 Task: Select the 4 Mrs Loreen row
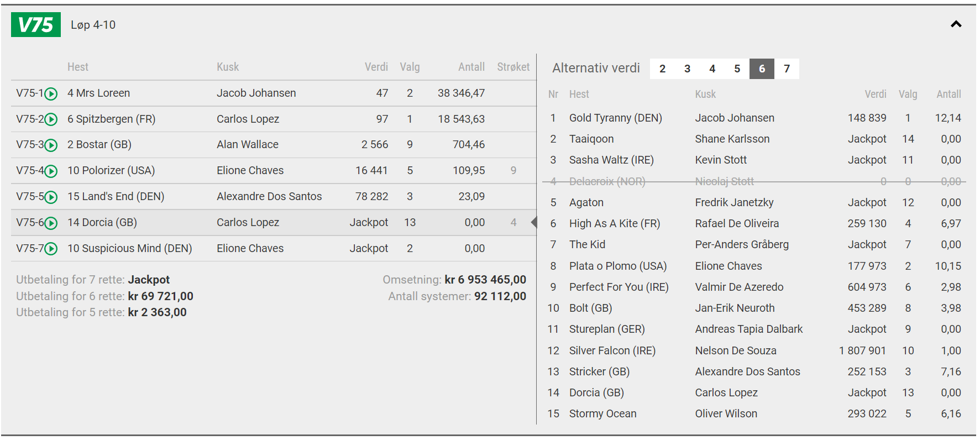(x=274, y=93)
